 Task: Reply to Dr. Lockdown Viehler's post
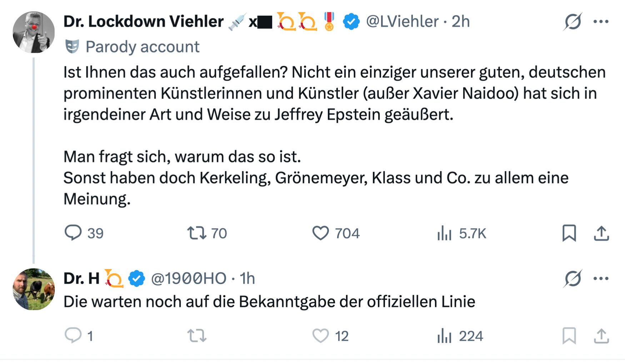(73, 233)
